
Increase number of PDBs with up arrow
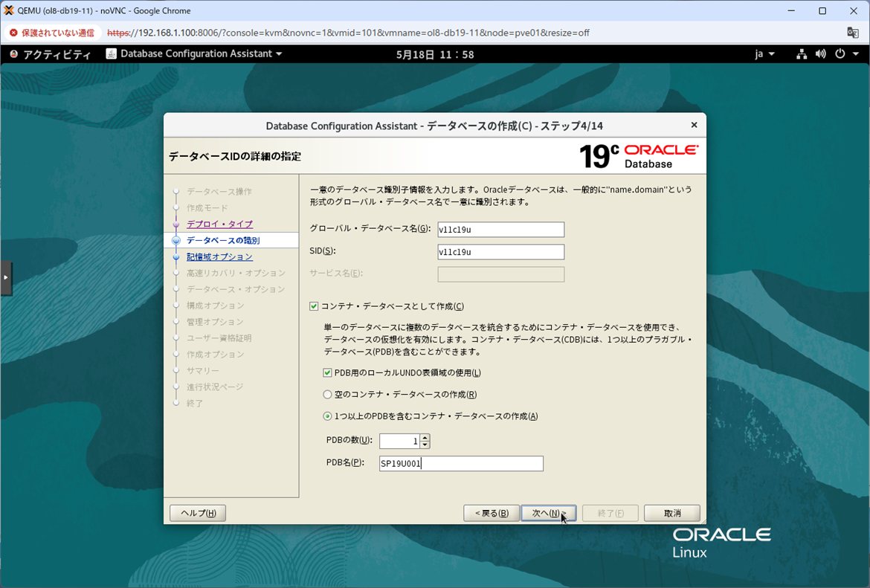pyautogui.click(x=425, y=438)
